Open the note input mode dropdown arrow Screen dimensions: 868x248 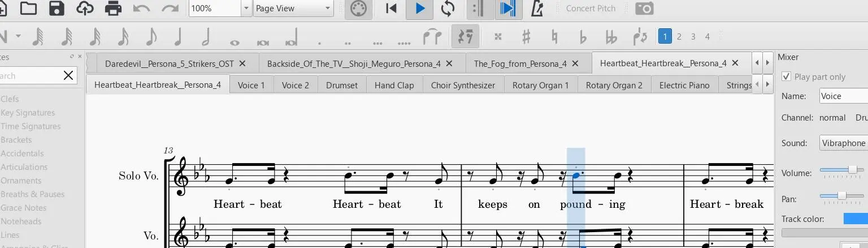(x=19, y=36)
